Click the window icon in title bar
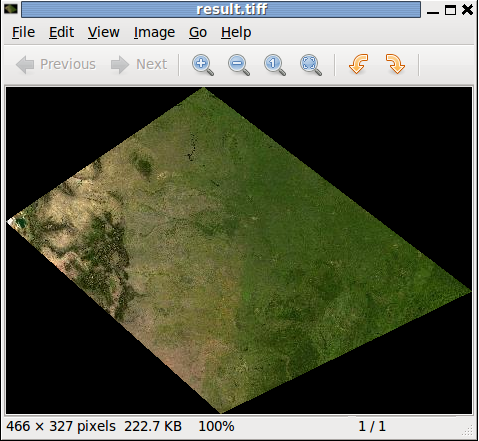 pos(11,9)
